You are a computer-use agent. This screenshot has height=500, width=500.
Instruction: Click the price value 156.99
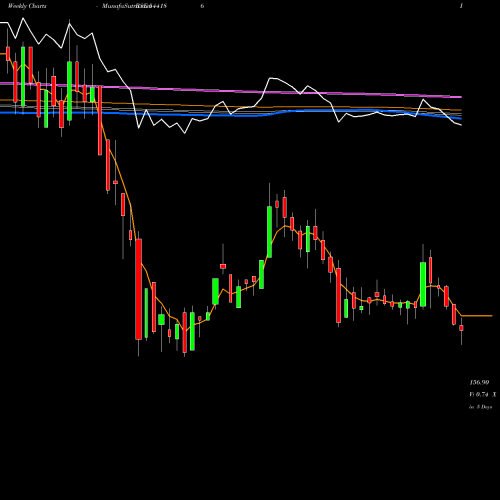479,382
